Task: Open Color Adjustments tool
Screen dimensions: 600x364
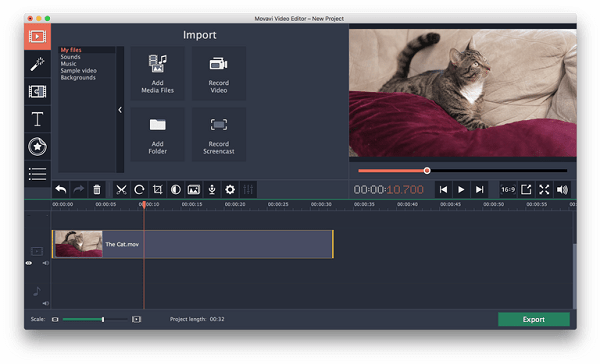Action: tap(176, 189)
